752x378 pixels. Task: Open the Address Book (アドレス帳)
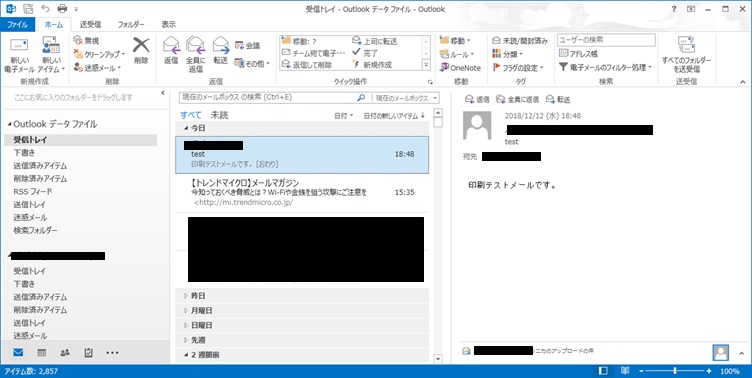(578, 54)
